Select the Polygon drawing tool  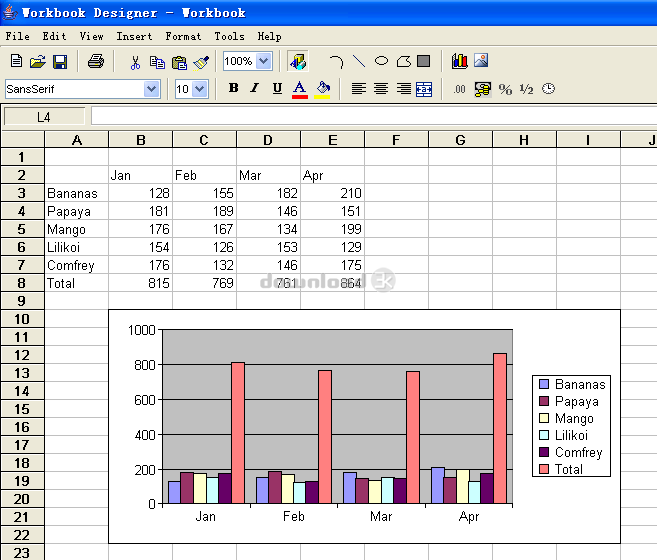[x=404, y=61]
